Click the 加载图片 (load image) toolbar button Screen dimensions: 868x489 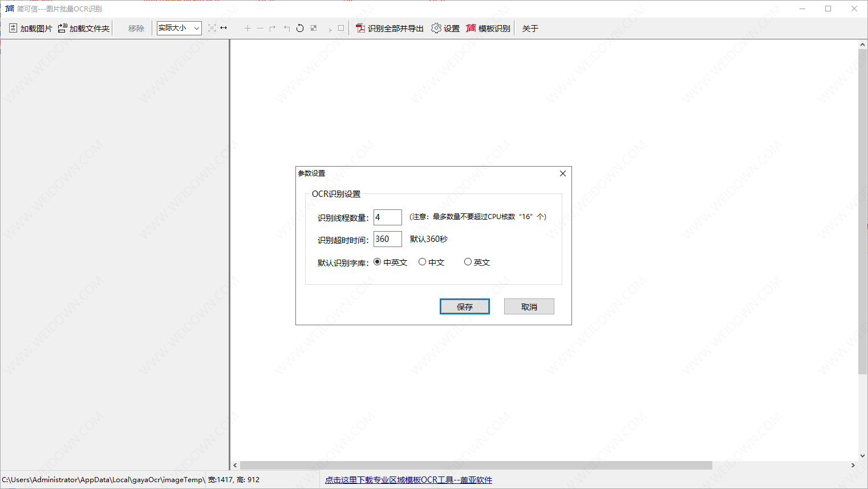tap(30, 28)
